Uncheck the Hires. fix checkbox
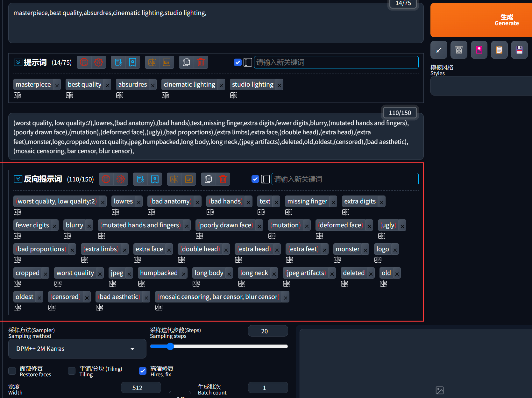The height and width of the screenshot is (398, 532). click(x=143, y=371)
